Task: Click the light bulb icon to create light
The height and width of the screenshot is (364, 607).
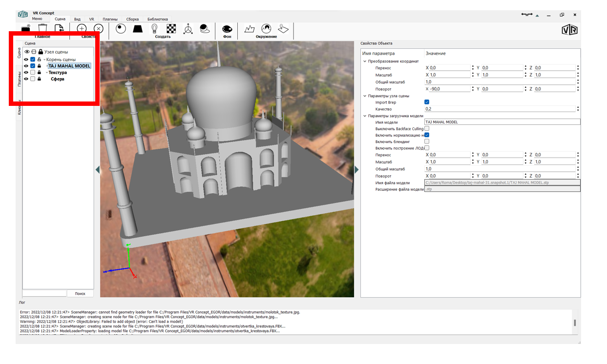Action: point(154,29)
